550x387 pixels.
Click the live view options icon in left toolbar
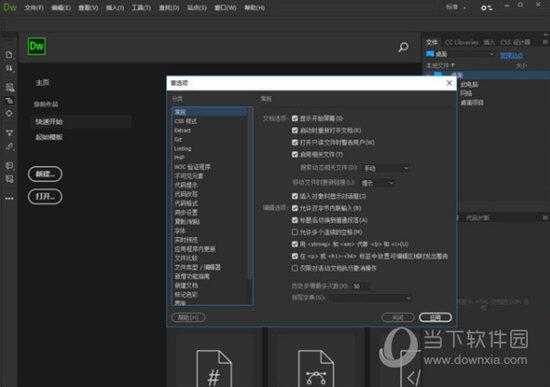[9, 87]
